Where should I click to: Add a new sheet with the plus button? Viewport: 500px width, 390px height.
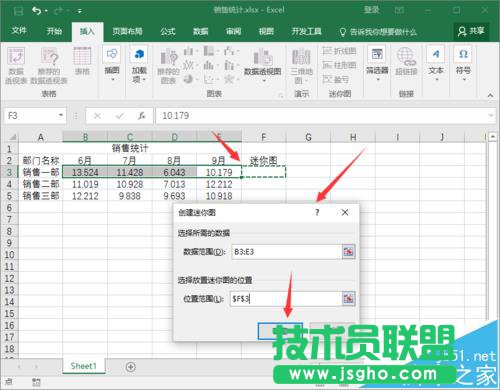point(131,367)
